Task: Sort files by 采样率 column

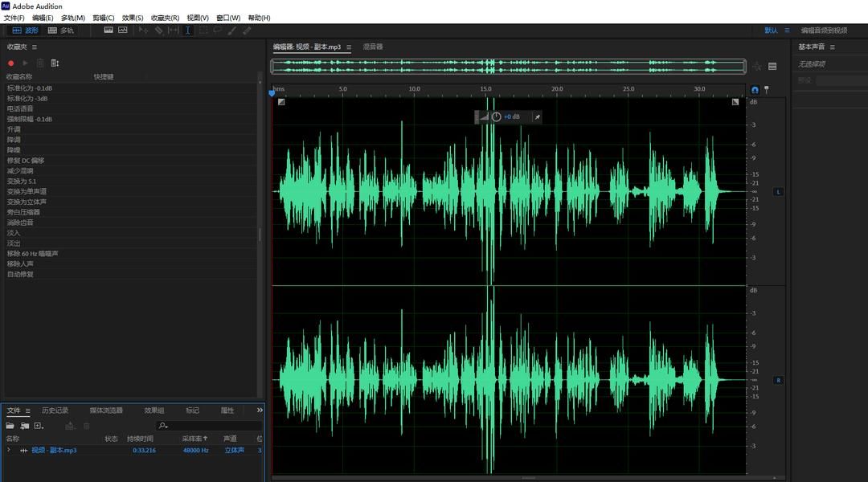Action: click(x=194, y=439)
